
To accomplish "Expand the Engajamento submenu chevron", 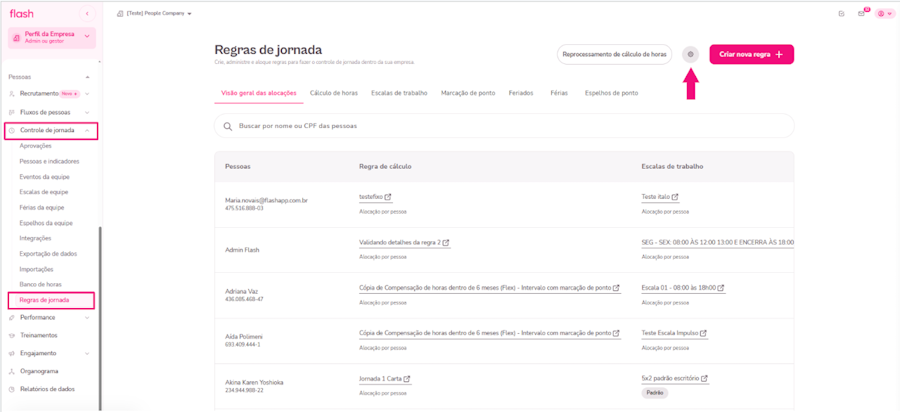I will coord(87,353).
